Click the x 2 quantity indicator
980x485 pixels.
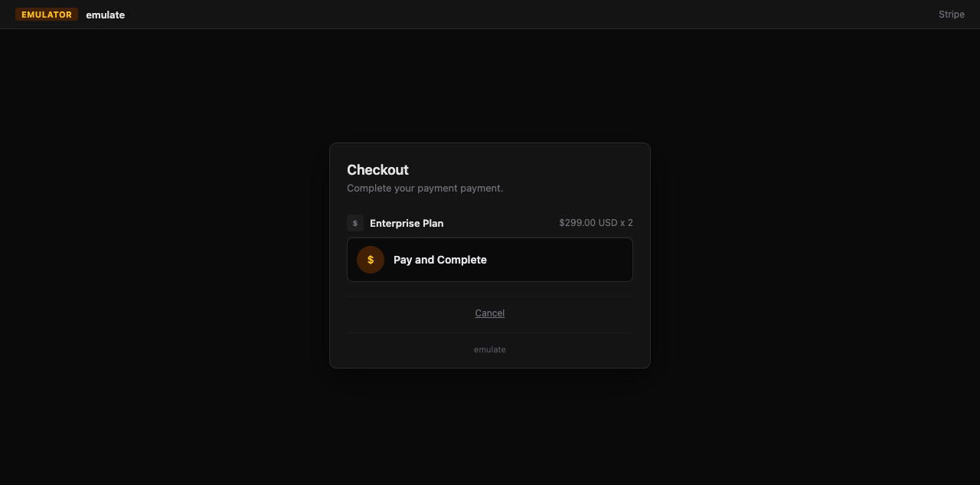627,223
